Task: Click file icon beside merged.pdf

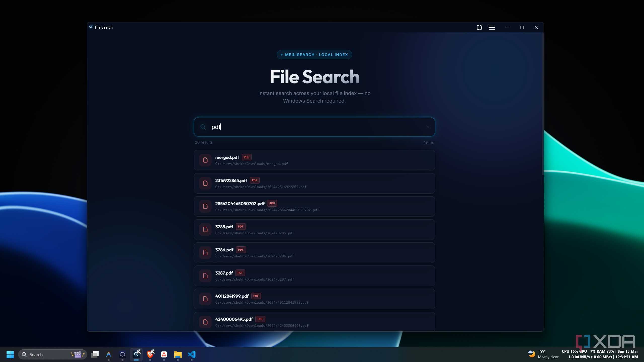Action: tap(205, 160)
